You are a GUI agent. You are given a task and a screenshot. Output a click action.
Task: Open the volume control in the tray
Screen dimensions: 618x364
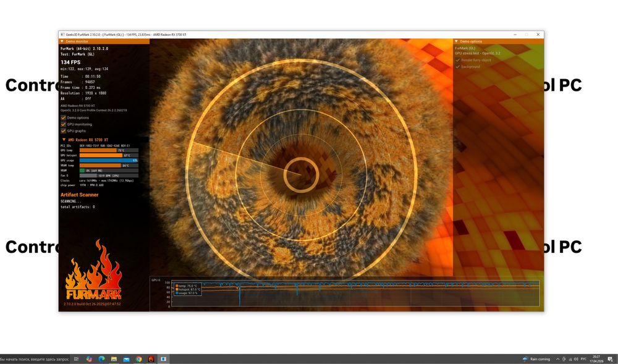[x=576, y=359]
